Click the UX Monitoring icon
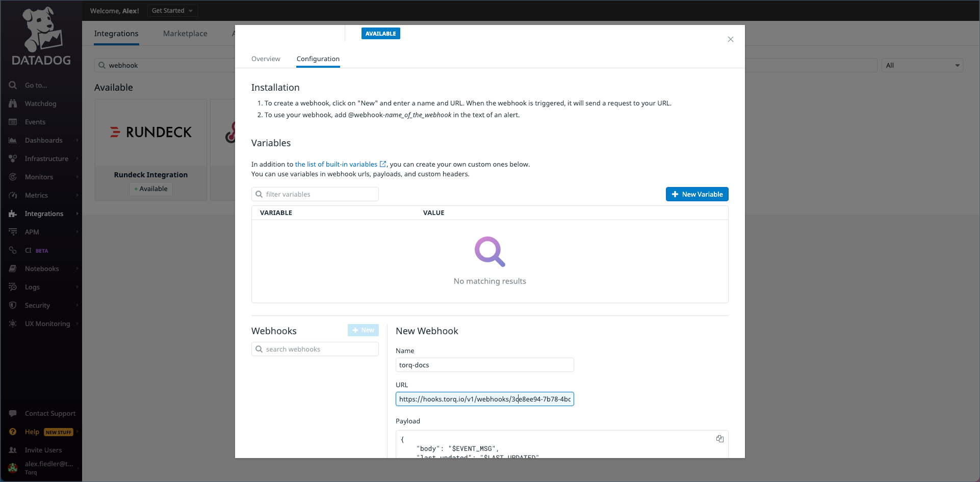Viewport: 980px width, 482px height. (13, 324)
